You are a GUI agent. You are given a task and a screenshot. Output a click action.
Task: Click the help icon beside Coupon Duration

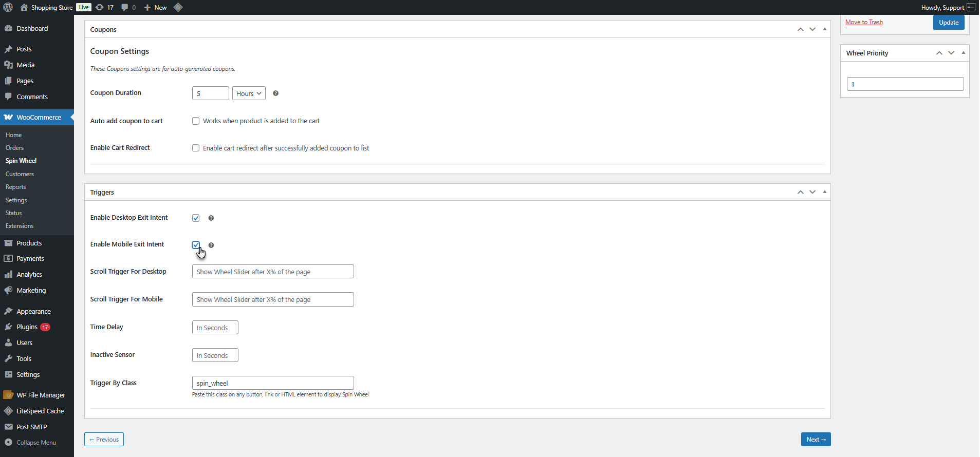[276, 93]
